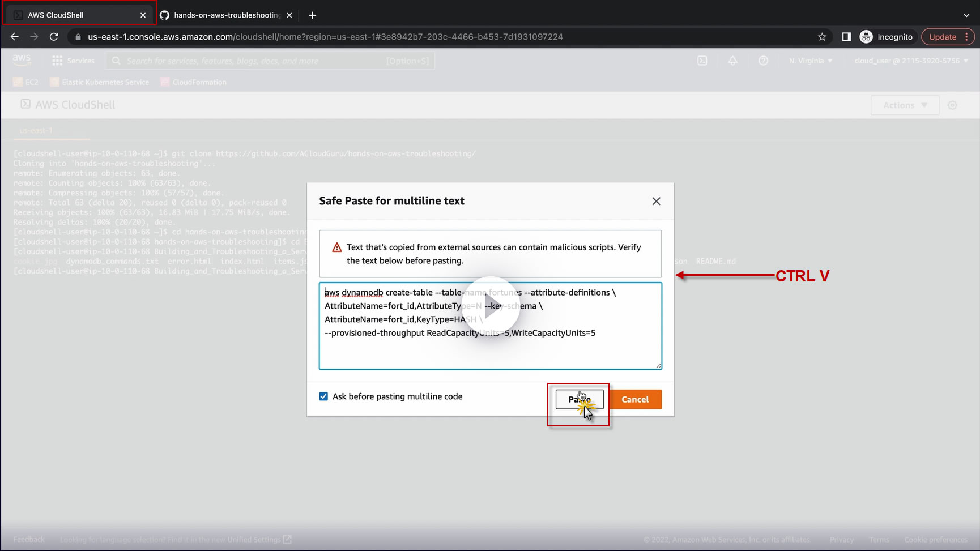Toggle the browser side panel icon
The height and width of the screenshot is (551, 980).
pos(846,37)
